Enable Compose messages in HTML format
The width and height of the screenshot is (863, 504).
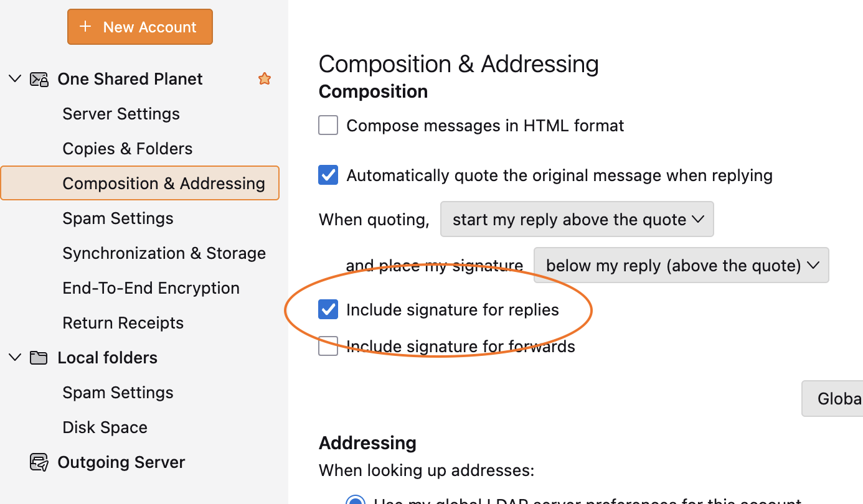click(x=328, y=126)
